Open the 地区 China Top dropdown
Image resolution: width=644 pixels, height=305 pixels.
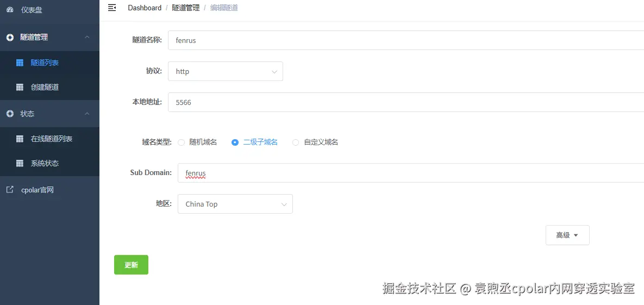pos(235,204)
